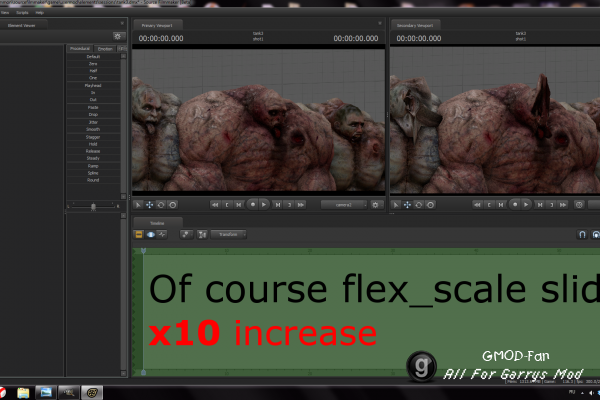Open the Timeline tab
The height and width of the screenshot is (400, 600).
click(157, 223)
